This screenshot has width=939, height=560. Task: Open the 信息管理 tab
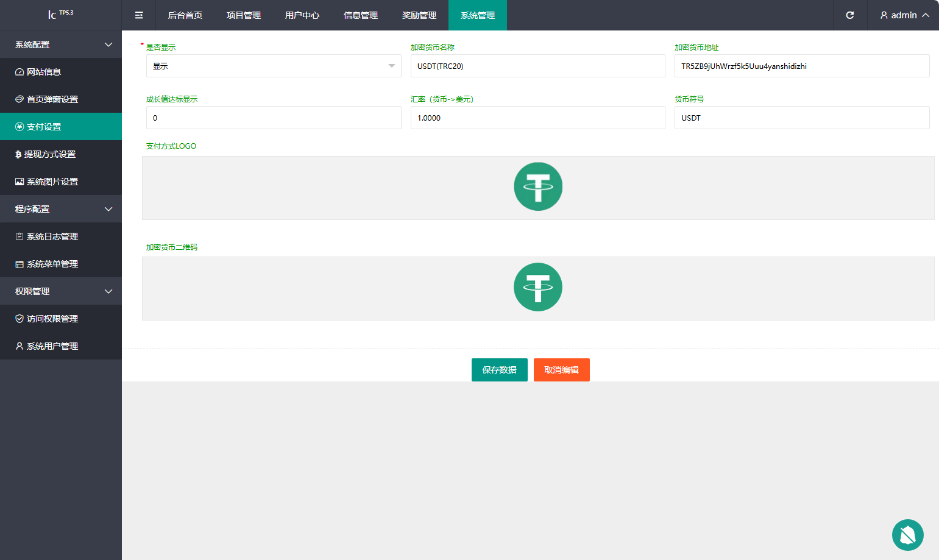[x=361, y=15]
